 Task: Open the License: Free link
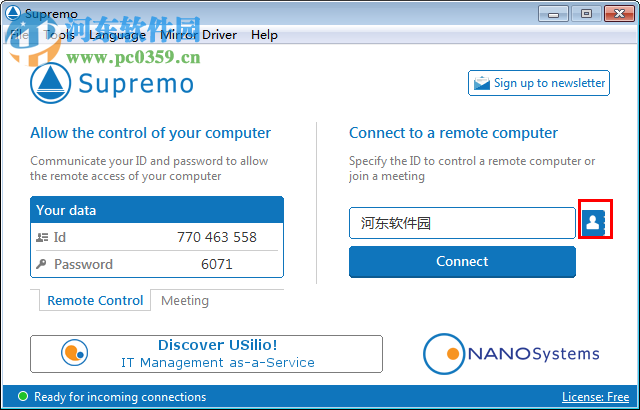596,397
